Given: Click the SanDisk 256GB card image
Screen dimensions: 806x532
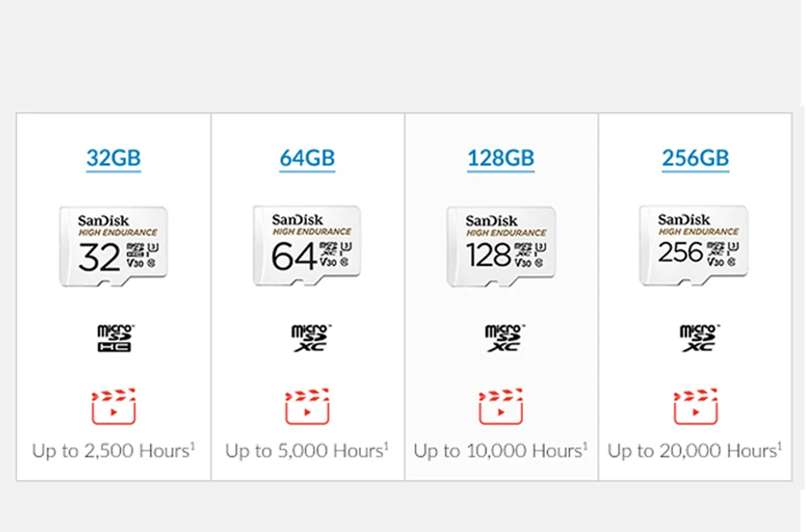Looking at the screenshot, I should [694, 246].
